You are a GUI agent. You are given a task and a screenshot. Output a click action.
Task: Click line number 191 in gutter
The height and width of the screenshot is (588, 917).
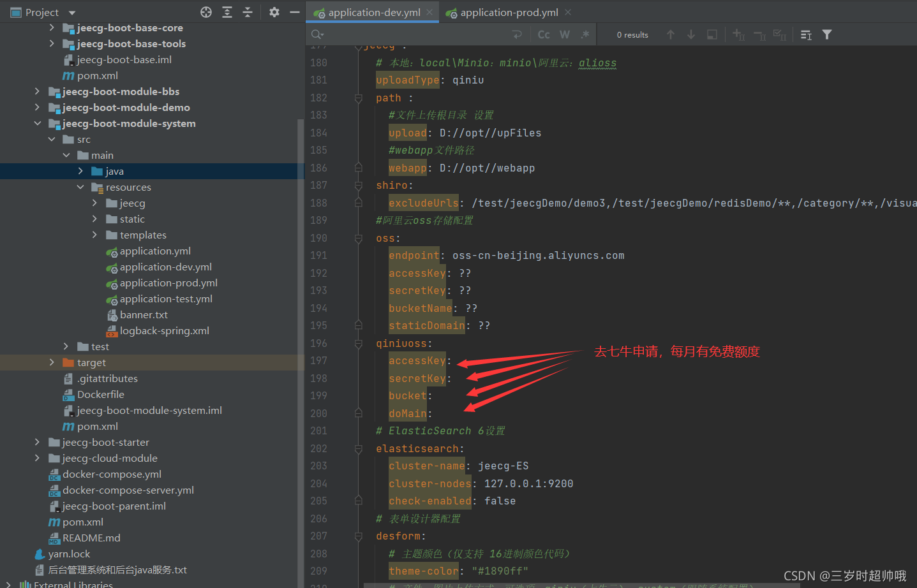tap(318, 256)
